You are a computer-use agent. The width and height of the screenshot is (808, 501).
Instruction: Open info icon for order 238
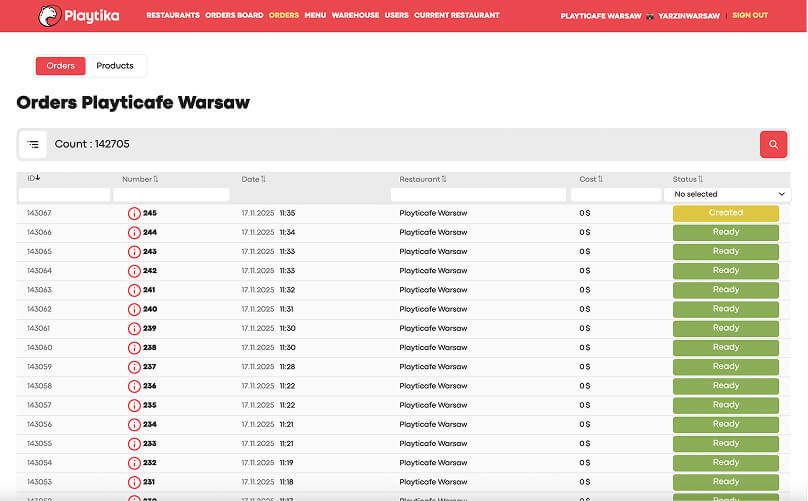[x=134, y=348]
